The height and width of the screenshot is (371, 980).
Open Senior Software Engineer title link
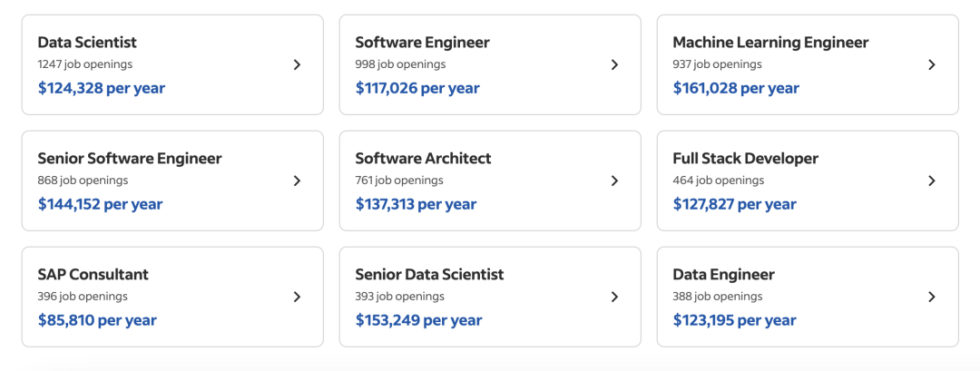[130, 159]
